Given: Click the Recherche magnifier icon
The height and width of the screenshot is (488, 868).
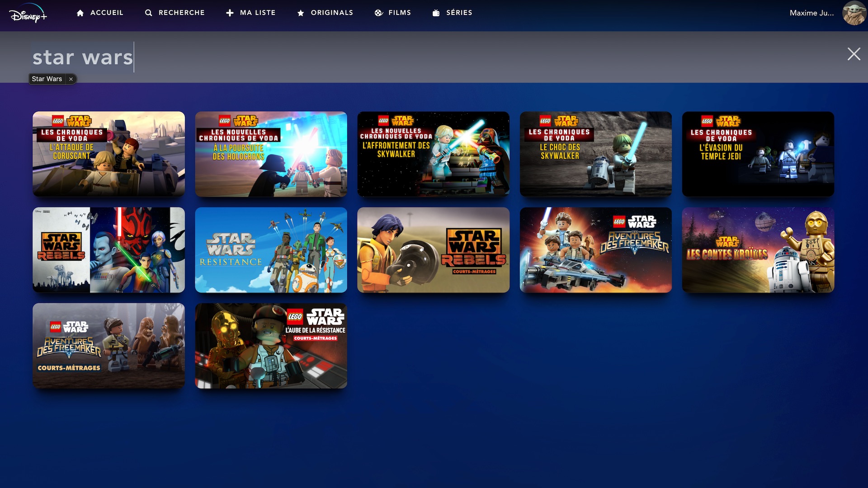Looking at the screenshot, I should (x=148, y=13).
